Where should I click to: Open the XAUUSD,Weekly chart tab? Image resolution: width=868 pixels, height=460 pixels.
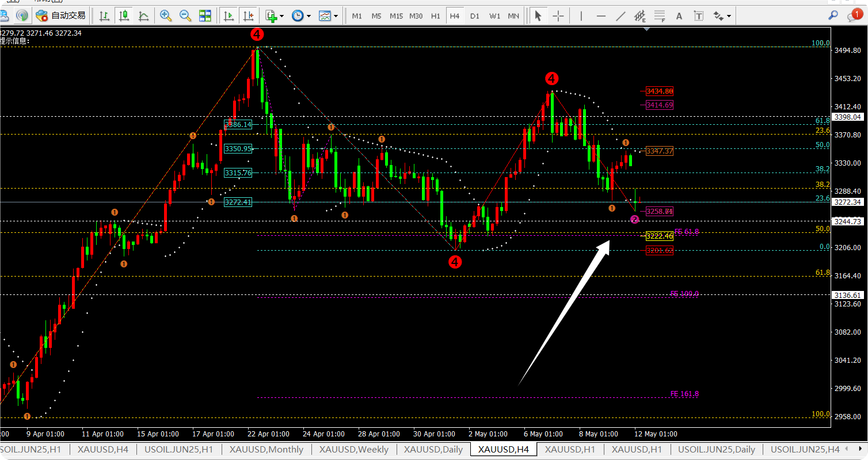353,450
